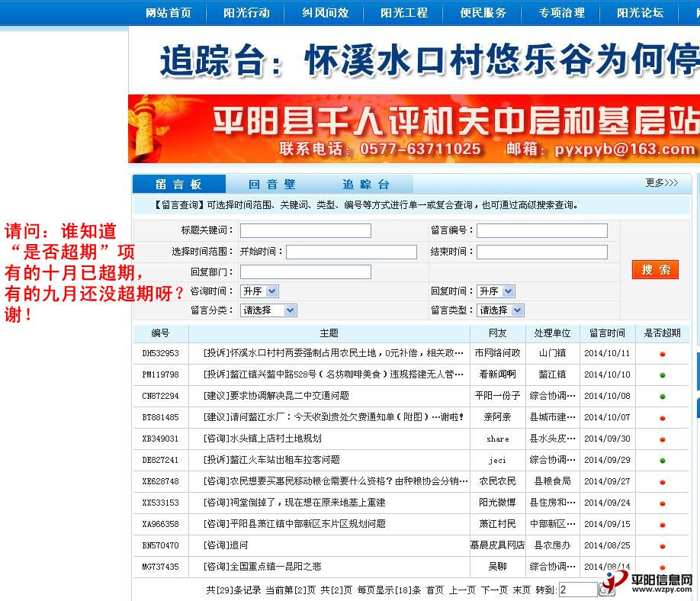Go to 末页 in pagination

522,590
